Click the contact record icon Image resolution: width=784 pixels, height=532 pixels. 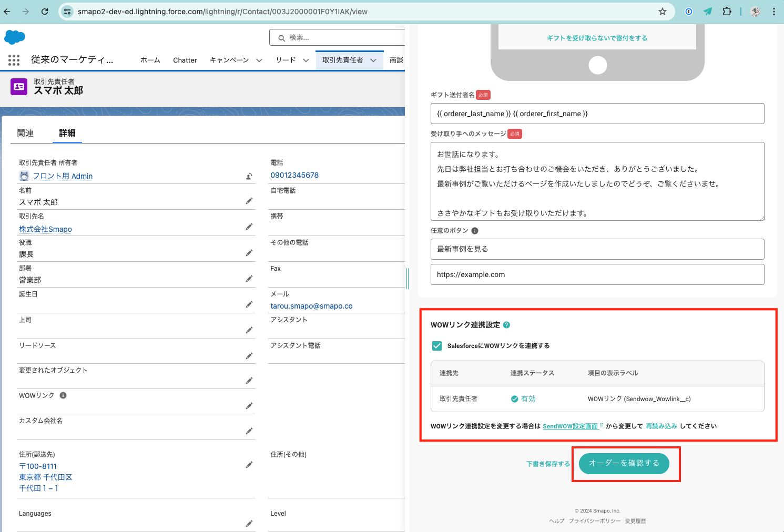(19, 87)
